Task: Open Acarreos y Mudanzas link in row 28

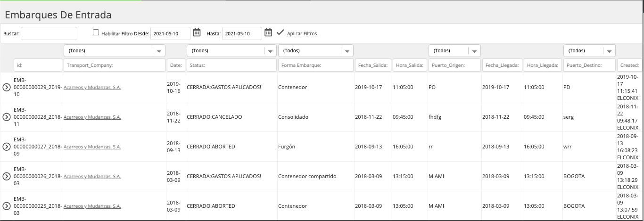Action: 92,117
